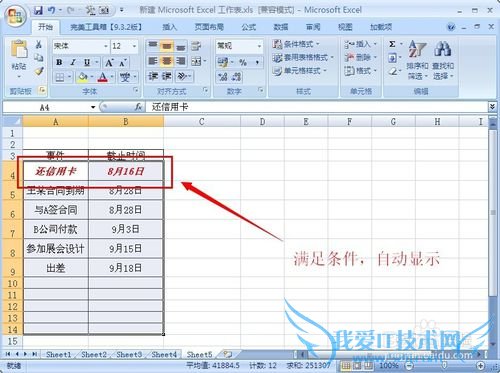The width and height of the screenshot is (500, 373).
Task: Align text right
Action: (x=181, y=61)
